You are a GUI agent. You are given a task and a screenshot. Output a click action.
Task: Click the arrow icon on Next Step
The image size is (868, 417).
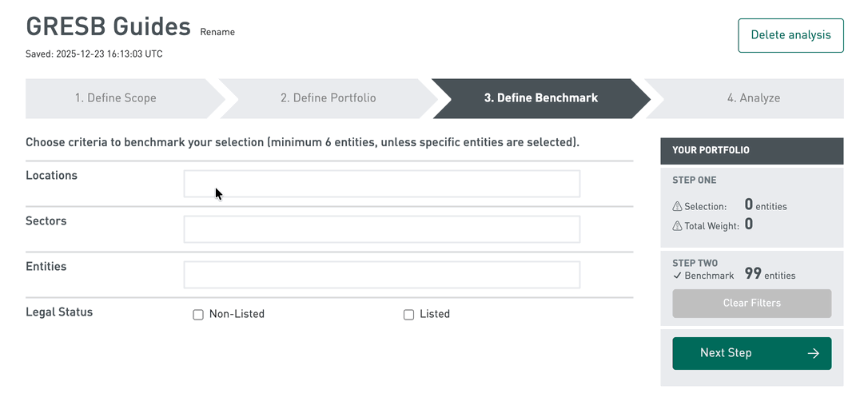(x=813, y=353)
